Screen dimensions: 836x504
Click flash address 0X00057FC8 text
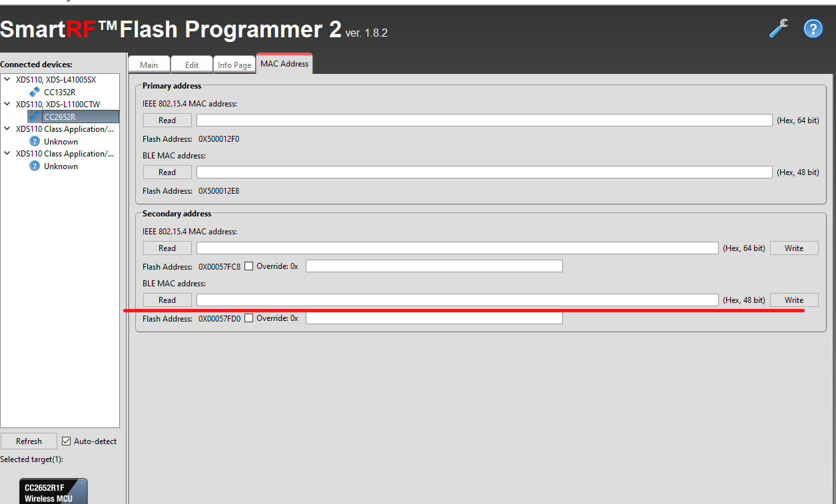(219, 266)
